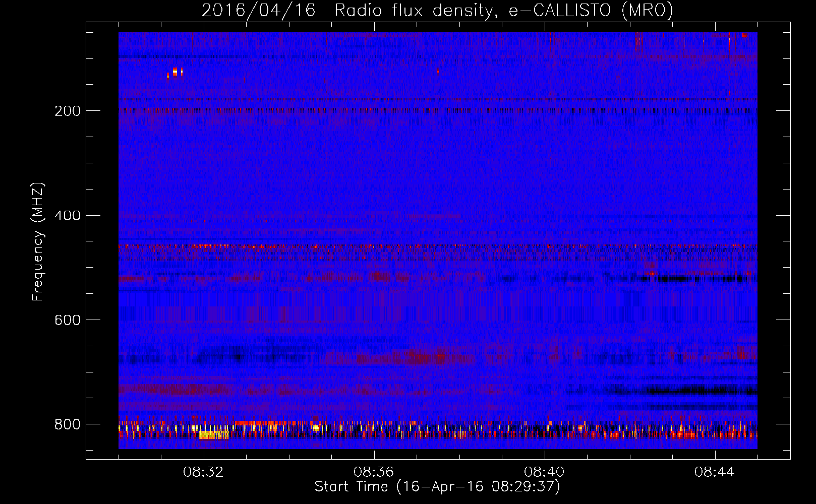Click the 600 frequency tick label
The height and width of the screenshot is (504, 816).
pyautogui.click(x=68, y=321)
